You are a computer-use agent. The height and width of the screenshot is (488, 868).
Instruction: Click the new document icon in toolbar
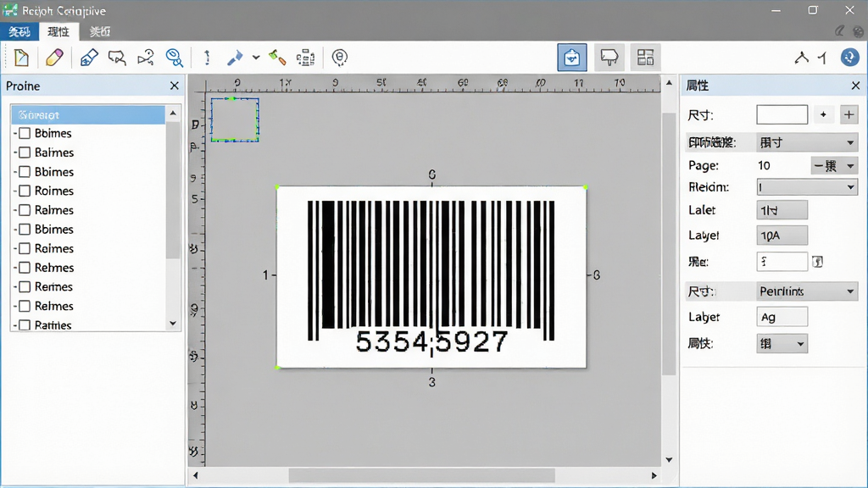click(x=21, y=57)
